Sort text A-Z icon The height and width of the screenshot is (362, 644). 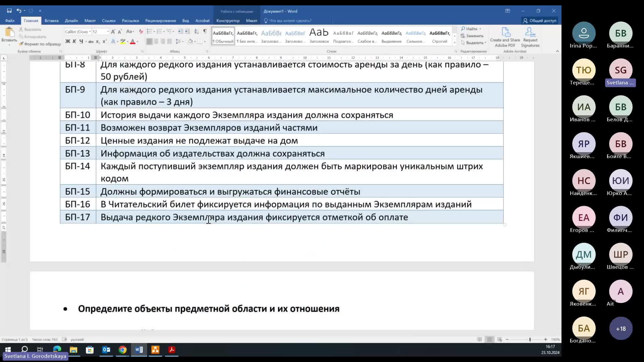tap(197, 32)
